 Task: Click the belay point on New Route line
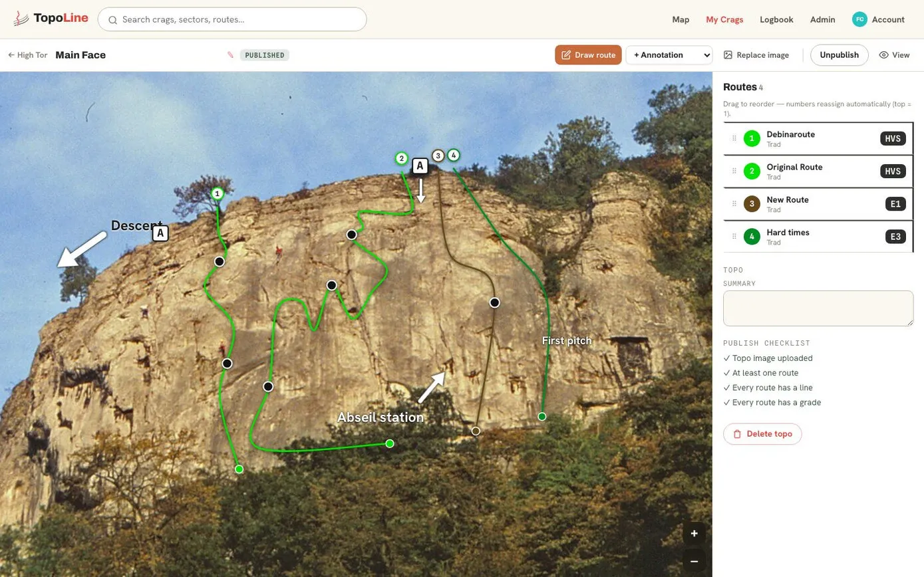(494, 302)
